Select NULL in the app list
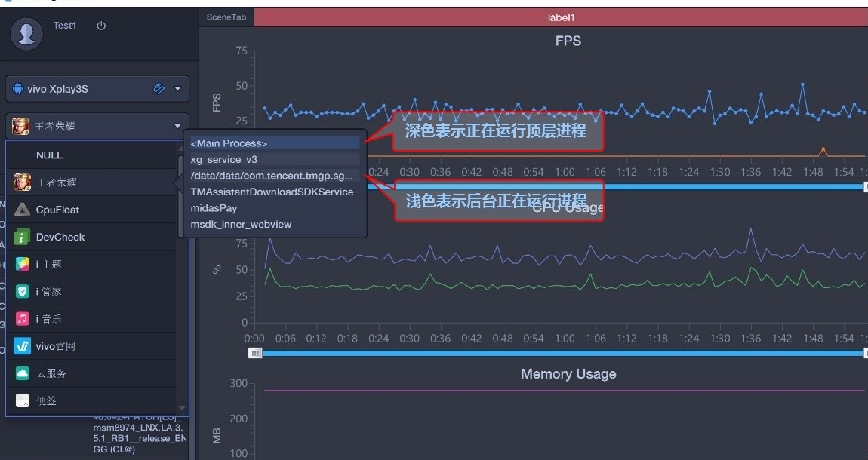868x460 pixels. pyautogui.click(x=91, y=155)
